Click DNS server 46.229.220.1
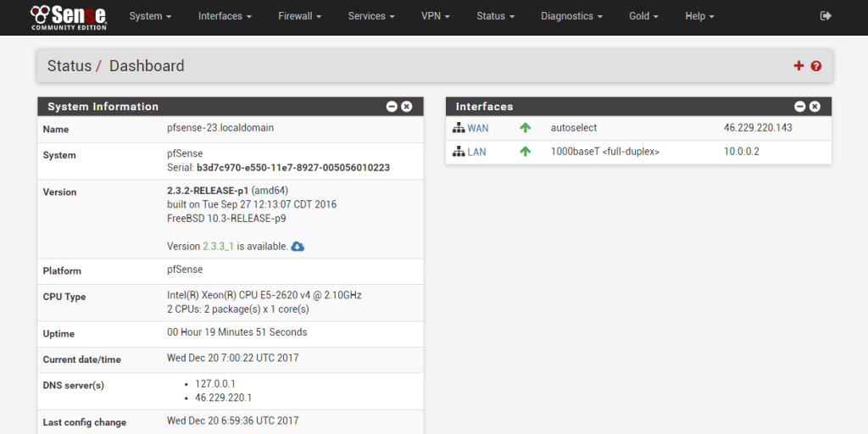 (223, 398)
